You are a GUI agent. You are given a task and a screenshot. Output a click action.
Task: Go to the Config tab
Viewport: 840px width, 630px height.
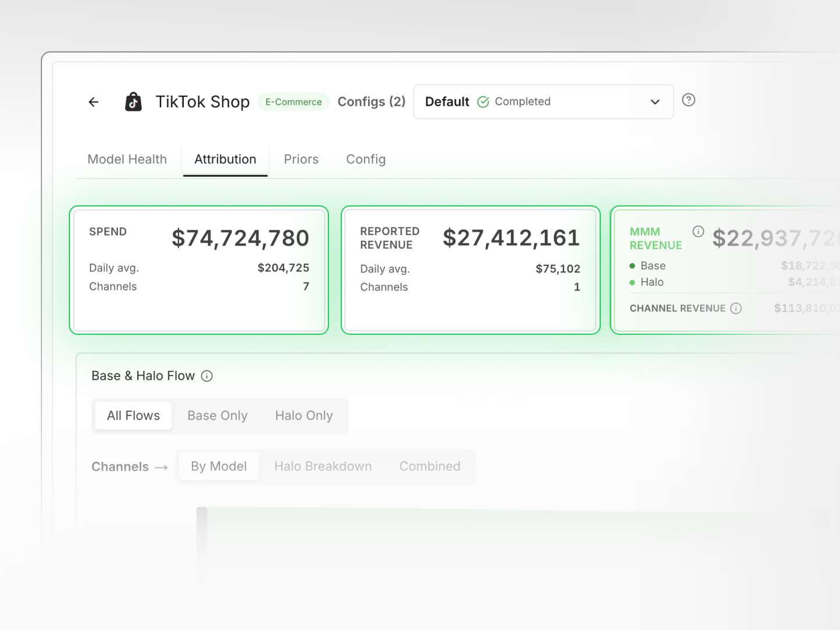[366, 159]
